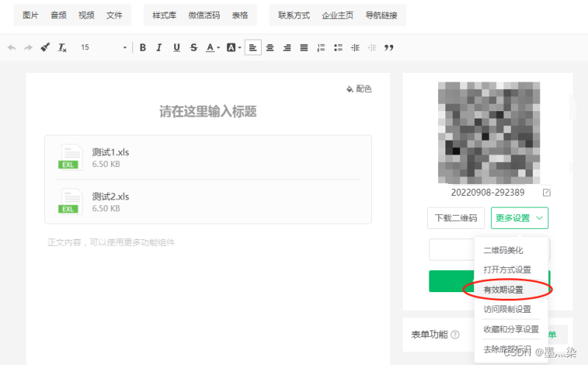Click the body text placeholder 正文内容

coord(111,242)
